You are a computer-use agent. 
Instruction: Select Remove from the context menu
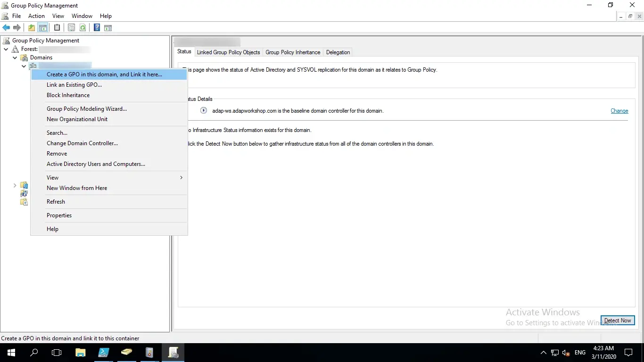[109, 154]
